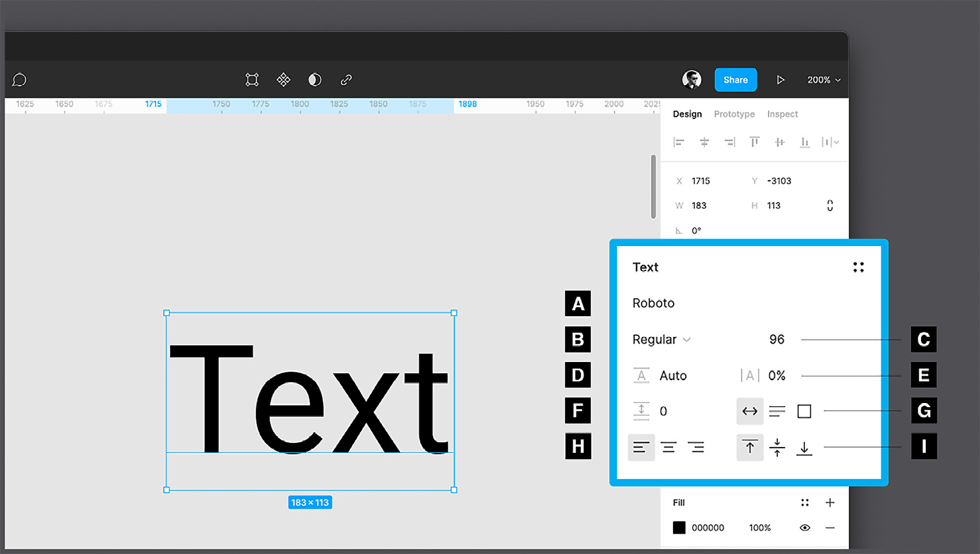
Task: Click the Present play button
Action: (780, 80)
